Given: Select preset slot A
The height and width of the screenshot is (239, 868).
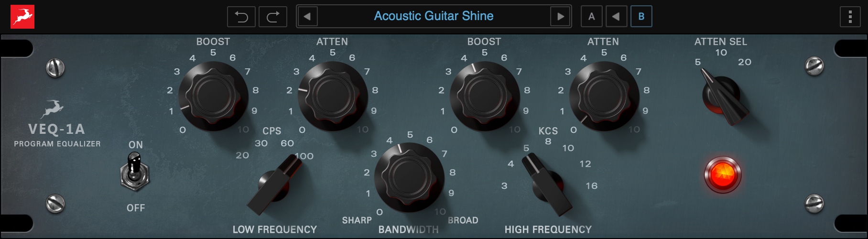Looking at the screenshot, I should pos(592,16).
